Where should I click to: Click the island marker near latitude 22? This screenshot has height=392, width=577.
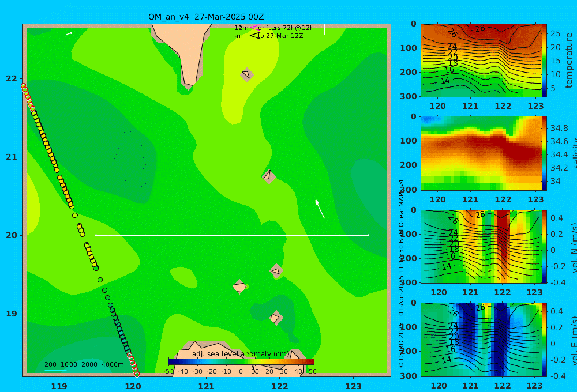[x=247, y=74]
